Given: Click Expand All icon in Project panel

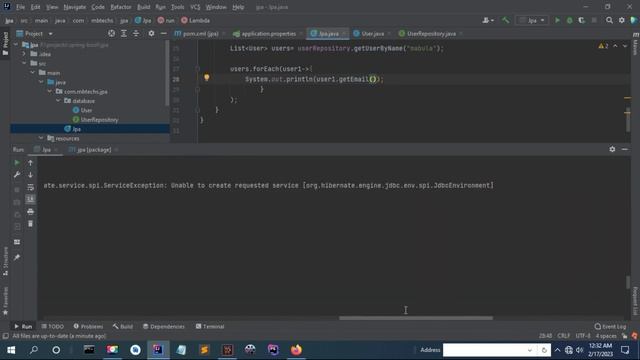Looking at the screenshot, I should (x=124, y=33).
